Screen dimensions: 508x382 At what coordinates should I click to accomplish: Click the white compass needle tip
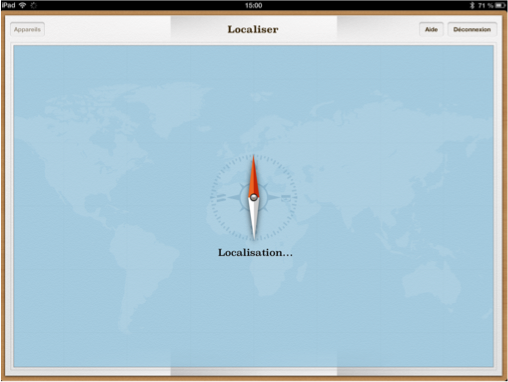click(254, 236)
